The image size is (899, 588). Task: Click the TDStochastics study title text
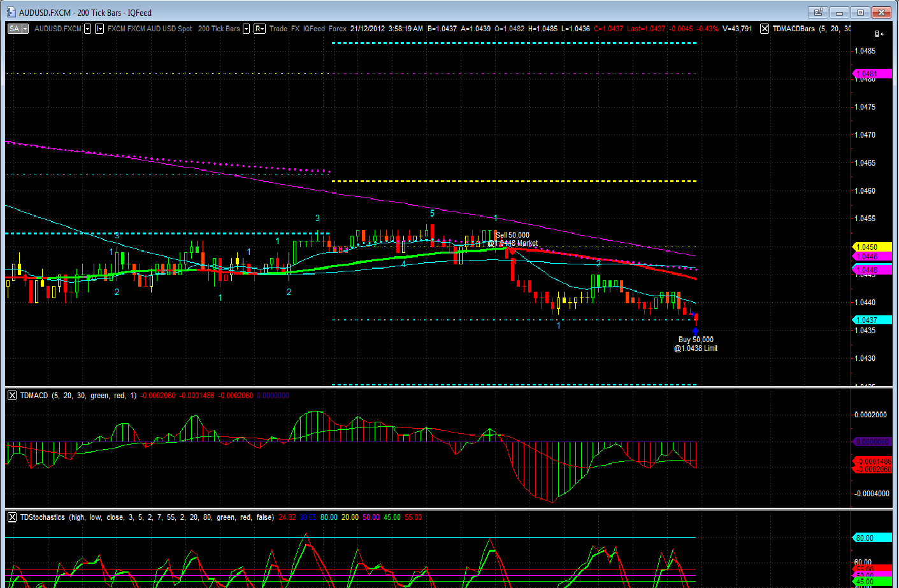pyautogui.click(x=42, y=517)
